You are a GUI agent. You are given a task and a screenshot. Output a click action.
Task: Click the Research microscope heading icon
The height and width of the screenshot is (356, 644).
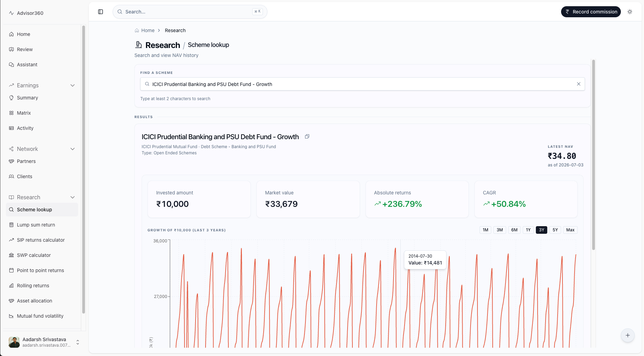click(x=139, y=45)
